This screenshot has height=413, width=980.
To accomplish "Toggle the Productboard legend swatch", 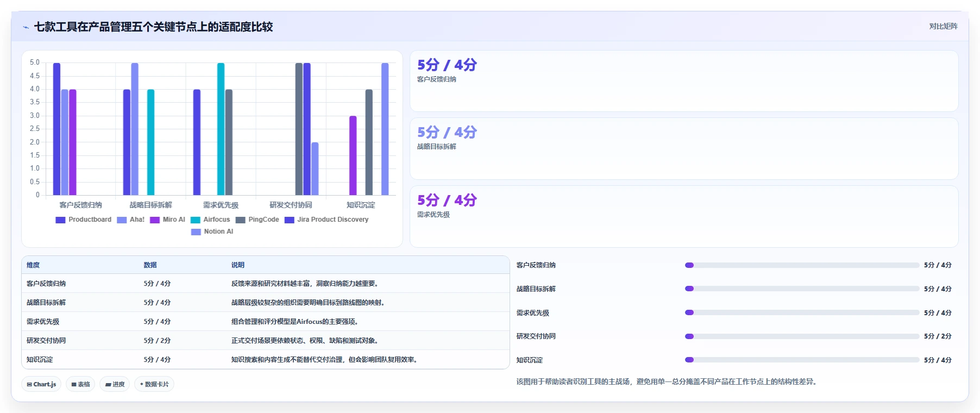I will [60, 220].
